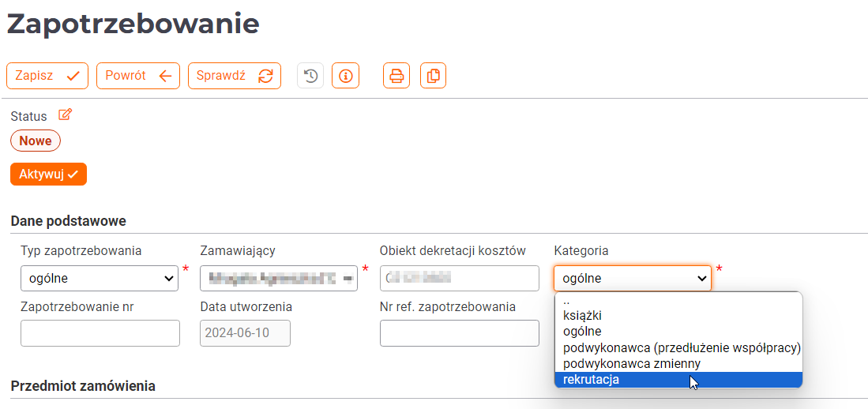Click the copy document icon

click(434, 76)
